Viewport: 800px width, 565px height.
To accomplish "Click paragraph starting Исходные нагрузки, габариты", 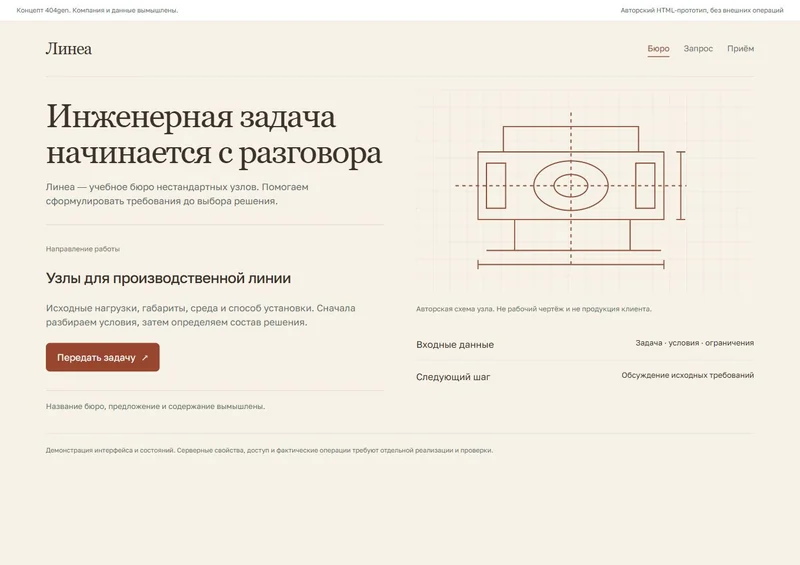I will [201, 315].
